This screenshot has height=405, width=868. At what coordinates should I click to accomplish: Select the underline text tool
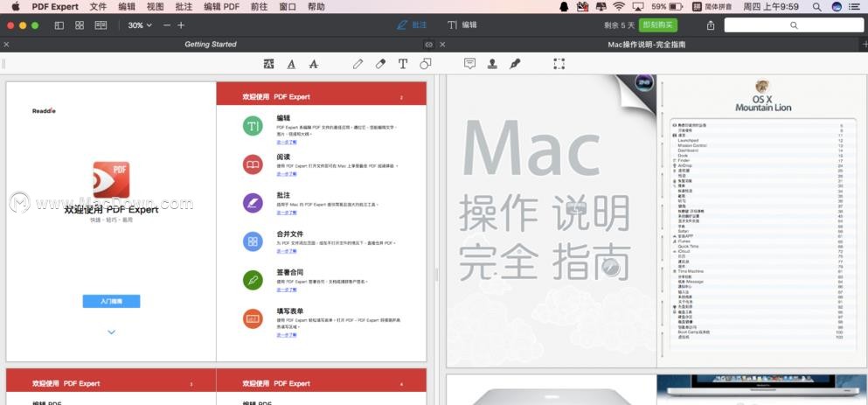click(291, 64)
